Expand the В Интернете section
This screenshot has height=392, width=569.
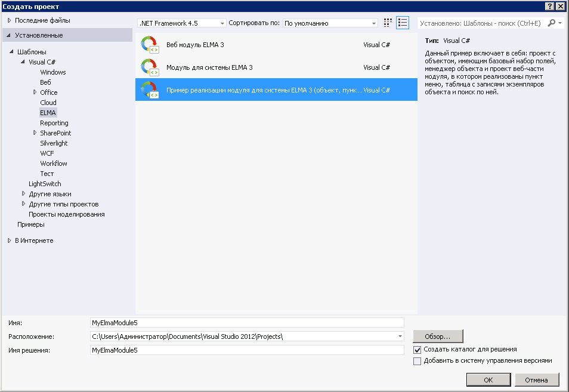click(x=9, y=240)
